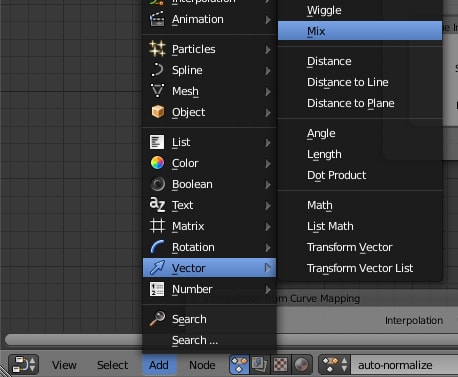Screen dimensions: 458x377
Task: Click the Vector arrow icon
Action: pos(157,267)
